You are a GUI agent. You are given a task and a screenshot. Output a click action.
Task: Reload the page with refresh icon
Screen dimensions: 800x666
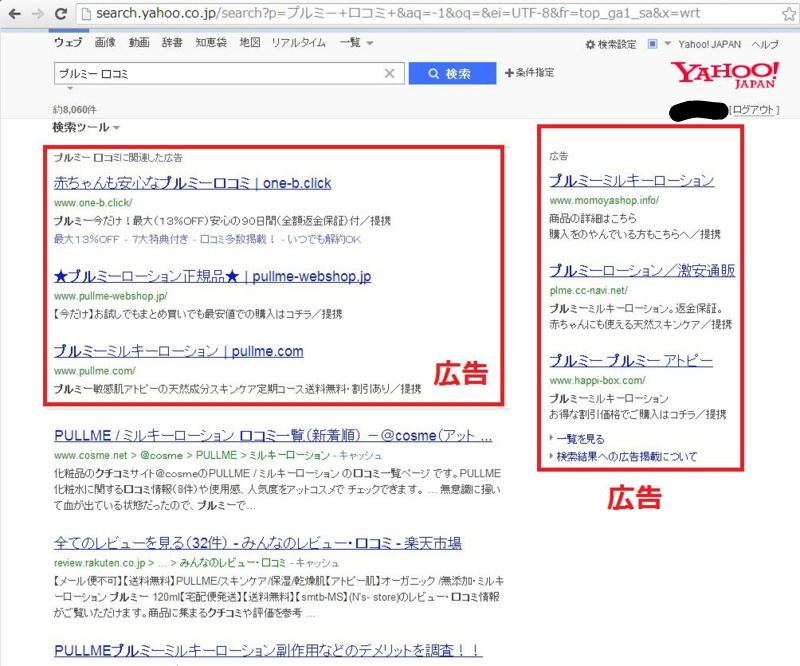[61, 14]
